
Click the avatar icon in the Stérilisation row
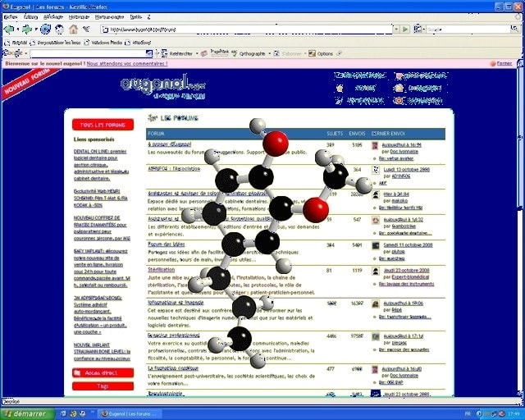(376, 272)
